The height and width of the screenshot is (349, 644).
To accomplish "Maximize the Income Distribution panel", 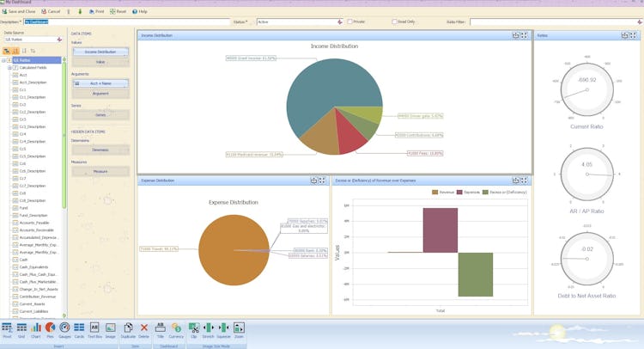I will point(524,36).
